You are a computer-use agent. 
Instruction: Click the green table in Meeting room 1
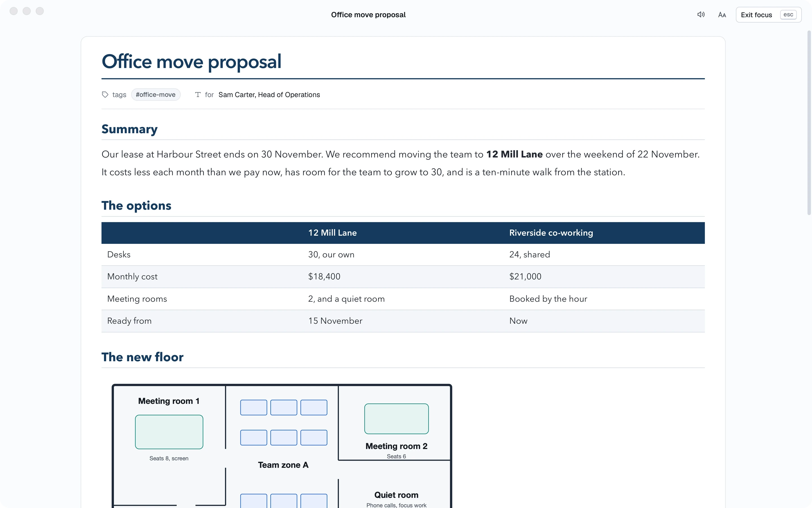tap(169, 432)
